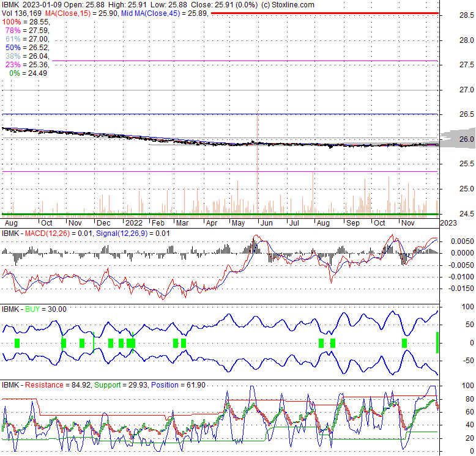This screenshot has width=476, height=456.
Task: Click the '2022' year label on time axis
Action: [134, 223]
